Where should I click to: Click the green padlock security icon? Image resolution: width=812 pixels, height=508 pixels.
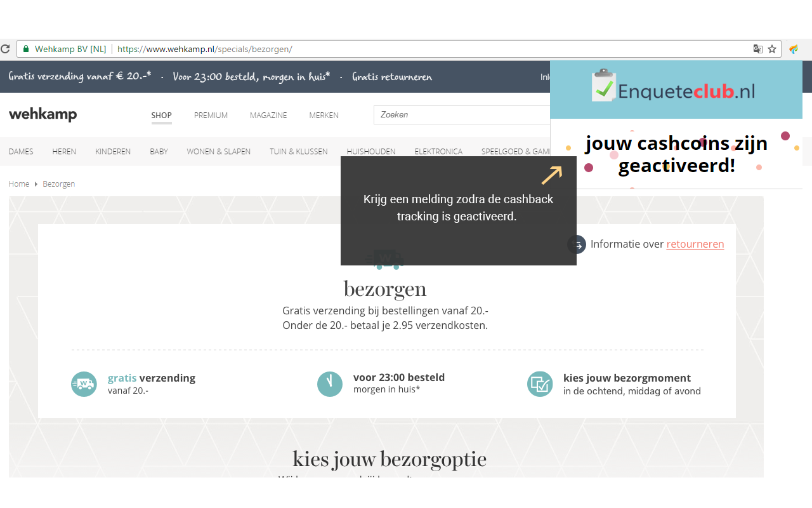tap(26, 49)
